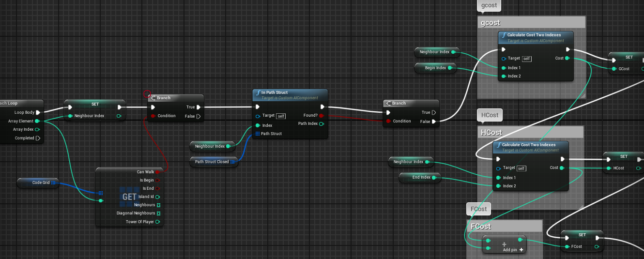The height and width of the screenshot is (259, 644).
Task: Select the End Index variable node
Action: click(x=418, y=178)
